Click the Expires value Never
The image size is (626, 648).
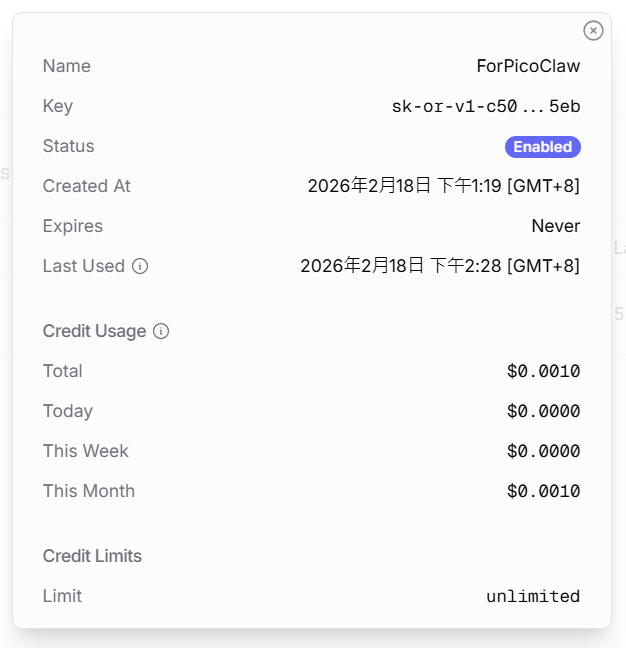[555, 226]
